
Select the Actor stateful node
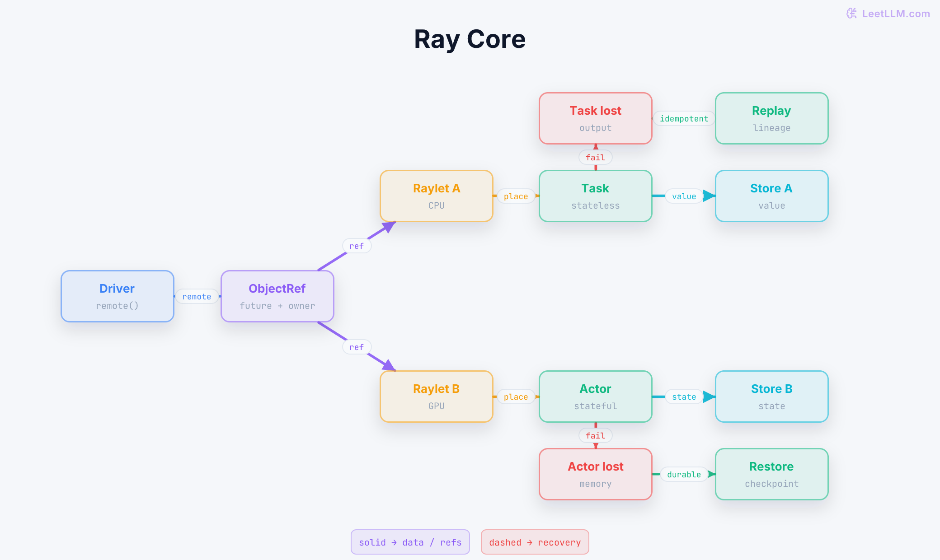(596, 397)
